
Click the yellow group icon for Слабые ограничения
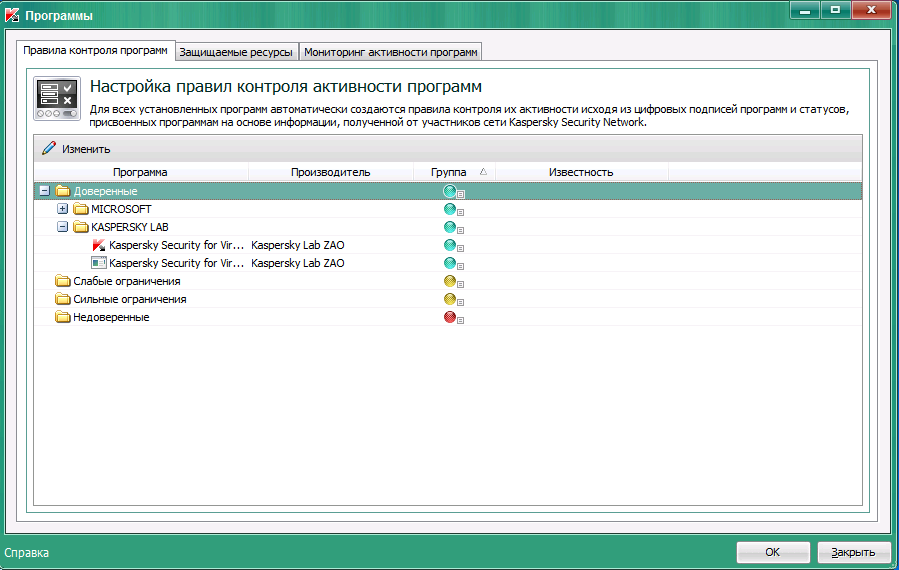[x=450, y=281]
